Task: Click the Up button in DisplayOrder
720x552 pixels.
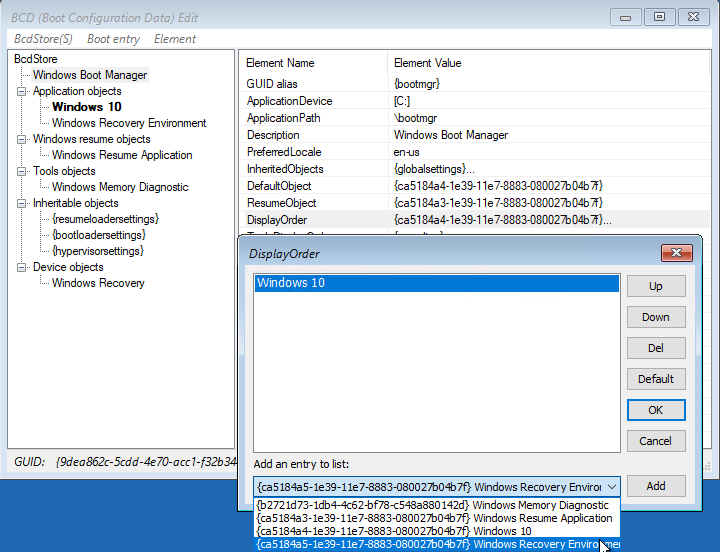Action: click(656, 286)
